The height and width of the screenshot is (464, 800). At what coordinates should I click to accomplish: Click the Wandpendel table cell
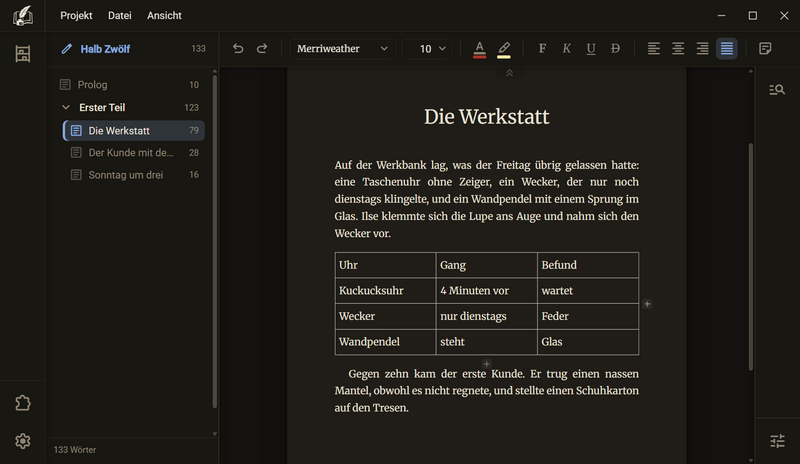[385, 342]
